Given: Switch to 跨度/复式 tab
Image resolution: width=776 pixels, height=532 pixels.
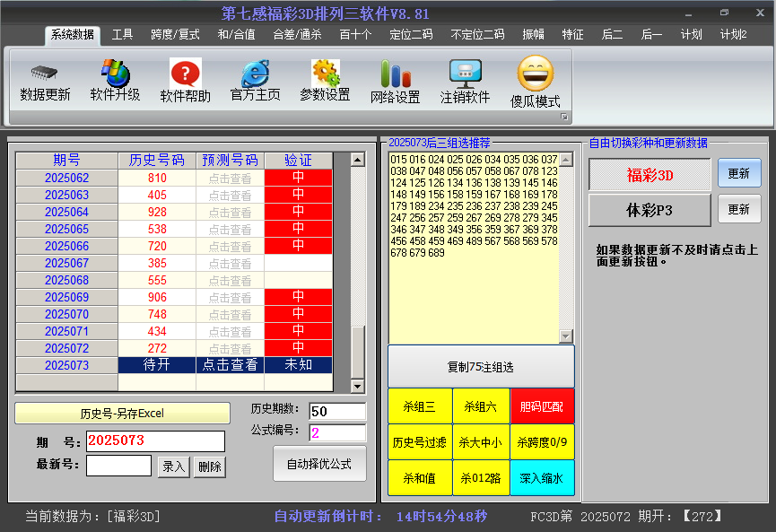Looking at the screenshot, I should (x=175, y=35).
